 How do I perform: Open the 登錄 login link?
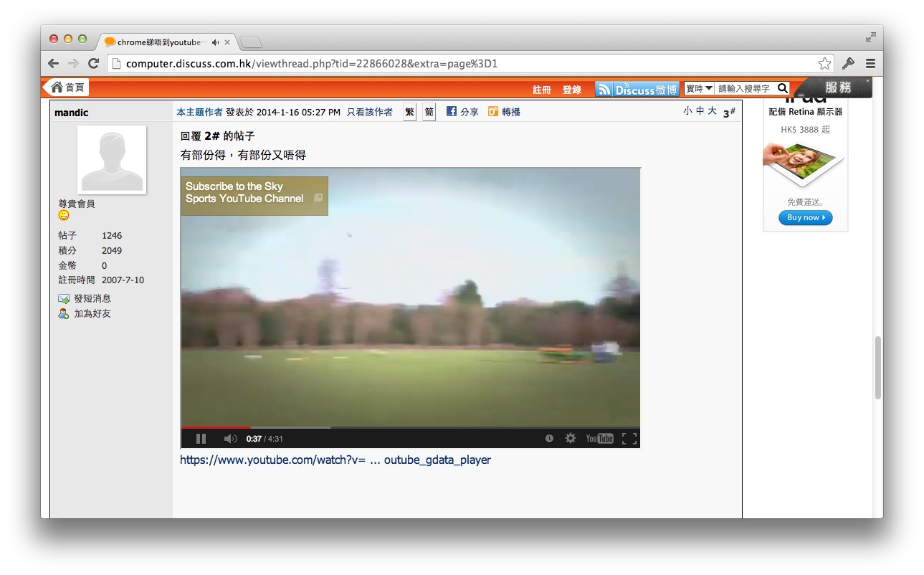click(x=572, y=90)
